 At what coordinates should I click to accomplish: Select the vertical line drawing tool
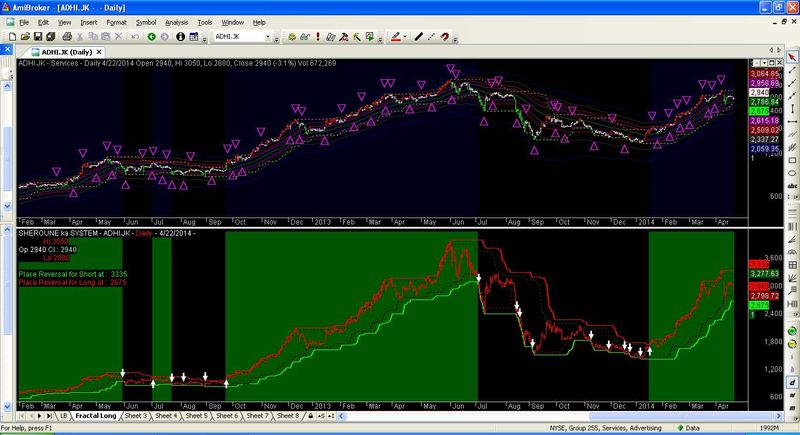pos(792,109)
